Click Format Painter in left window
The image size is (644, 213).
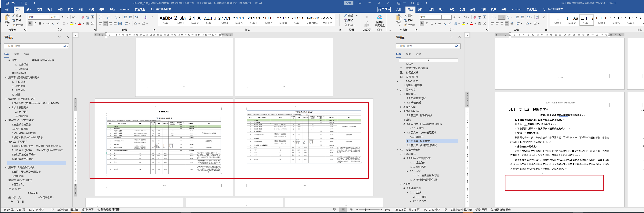[x=18, y=25]
